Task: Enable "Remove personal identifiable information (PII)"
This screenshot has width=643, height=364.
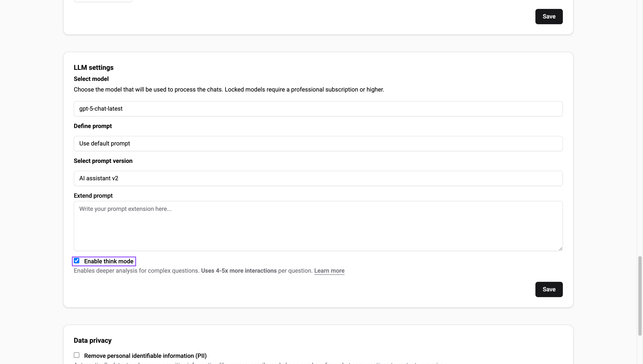Action: tap(76, 355)
